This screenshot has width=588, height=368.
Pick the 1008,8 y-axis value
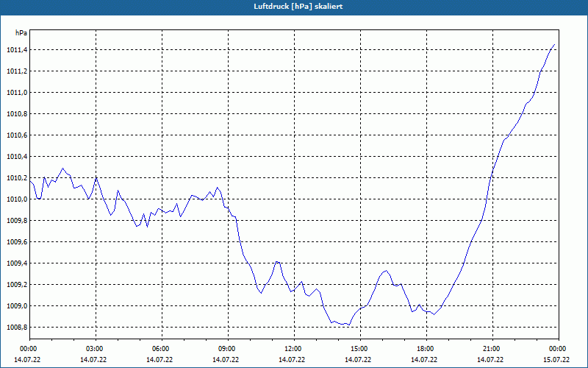tap(16, 328)
